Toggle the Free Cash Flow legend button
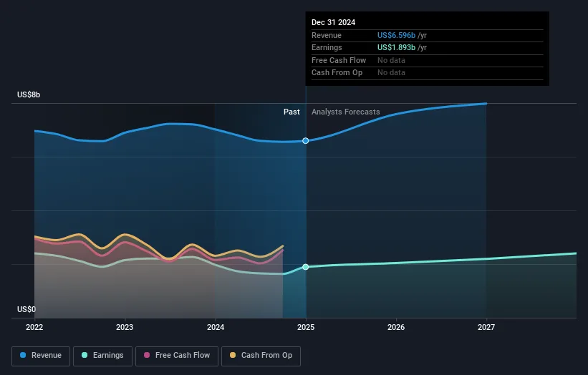 177,356
